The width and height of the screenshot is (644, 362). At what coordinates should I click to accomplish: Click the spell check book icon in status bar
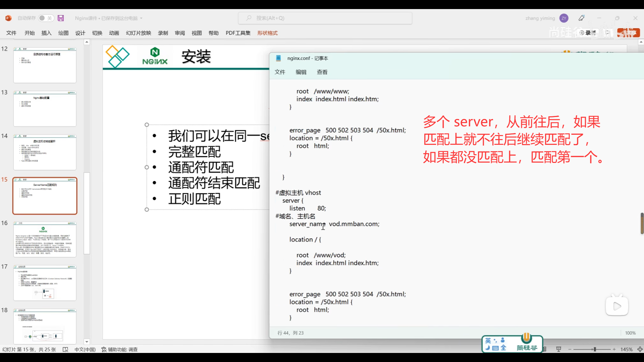point(65,349)
